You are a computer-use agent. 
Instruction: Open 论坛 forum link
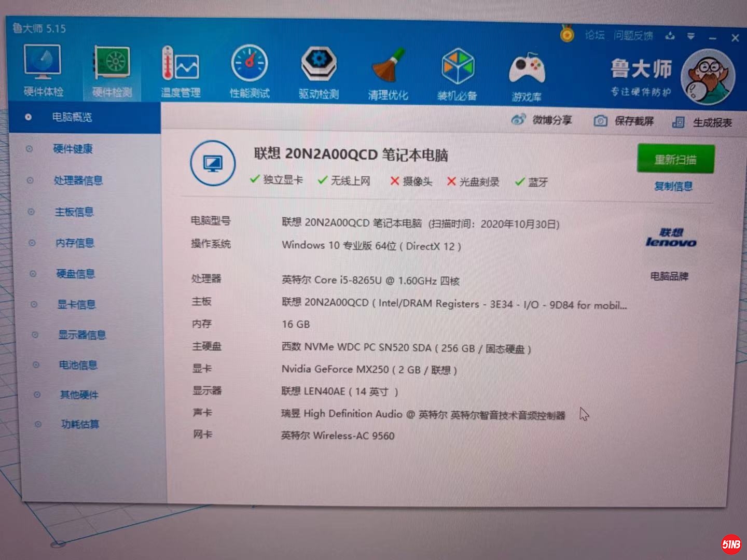pos(594,35)
